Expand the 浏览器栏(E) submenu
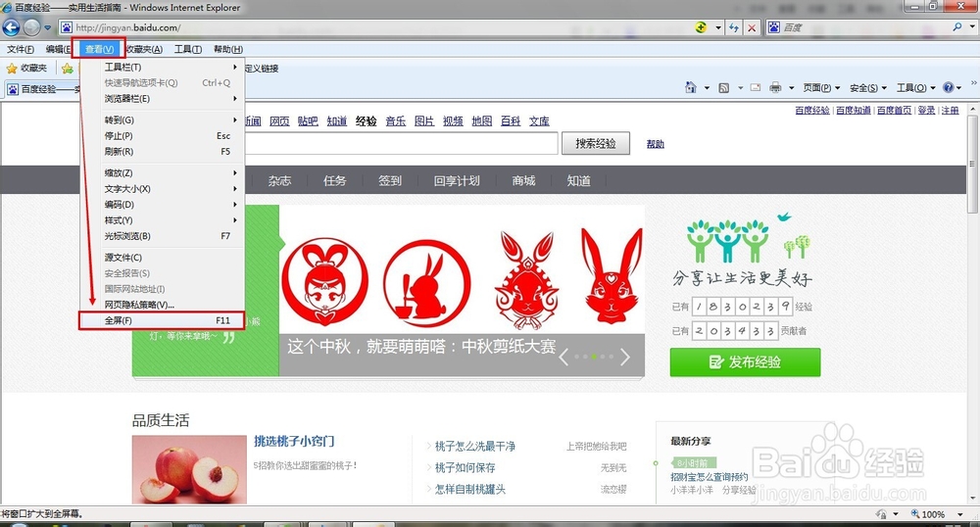Viewport: 980px width, 527px height. pyautogui.click(x=162, y=99)
